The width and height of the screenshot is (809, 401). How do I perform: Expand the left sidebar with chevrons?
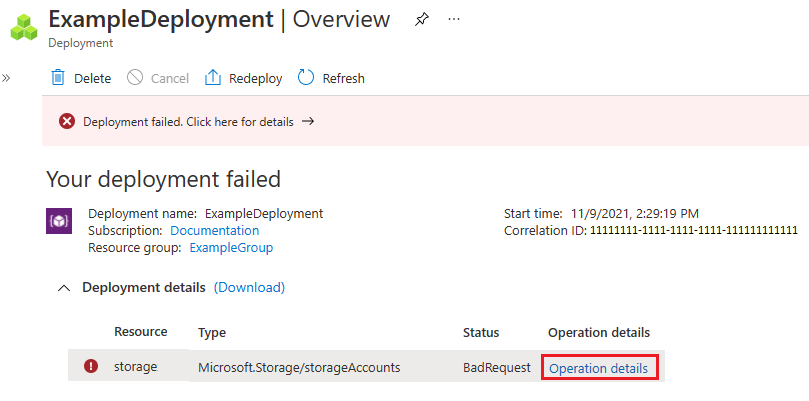coord(6,78)
